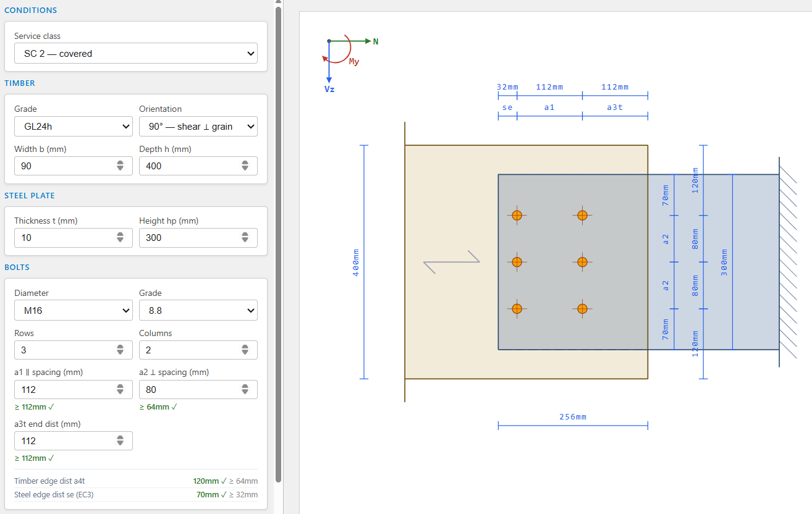This screenshot has width=812, height=514.
Task: Click the 400mm timber depth dimension
Action: (x=355, y=262)
